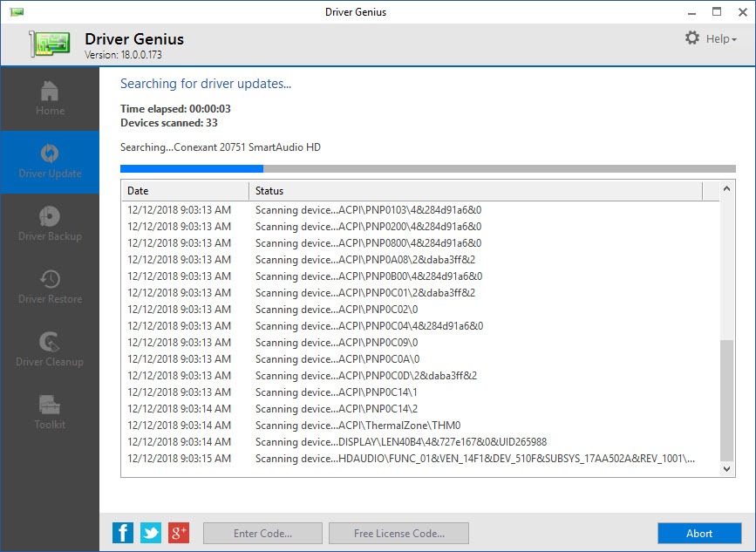This screenshot has height=552, width=756.
Task: Select the ACPI\PNP0C0D log row
Action: pos(420,376)
